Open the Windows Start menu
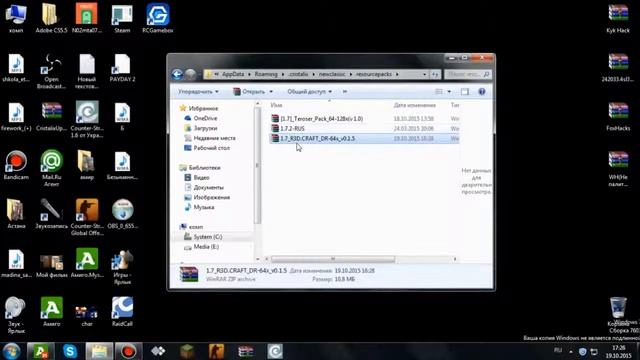Viewport: 640px width, 360px height. click(11, 351)
